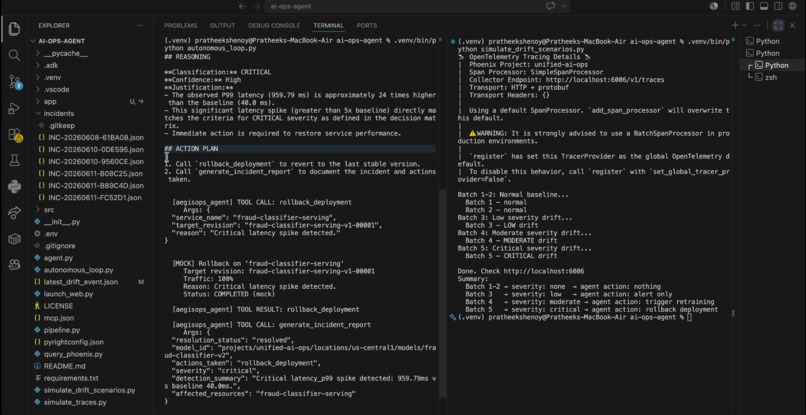
Task: Select the zsh terminal in list
Action: coord(771,77)
